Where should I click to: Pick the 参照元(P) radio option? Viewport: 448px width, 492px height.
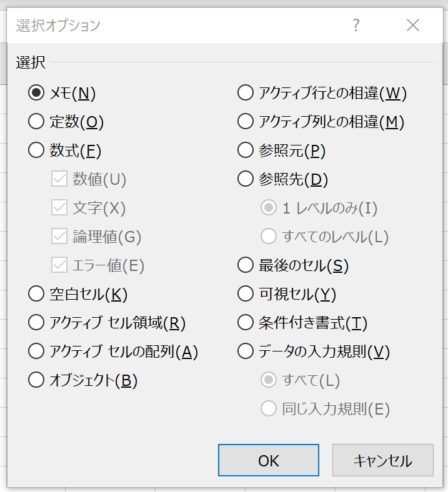246,150
